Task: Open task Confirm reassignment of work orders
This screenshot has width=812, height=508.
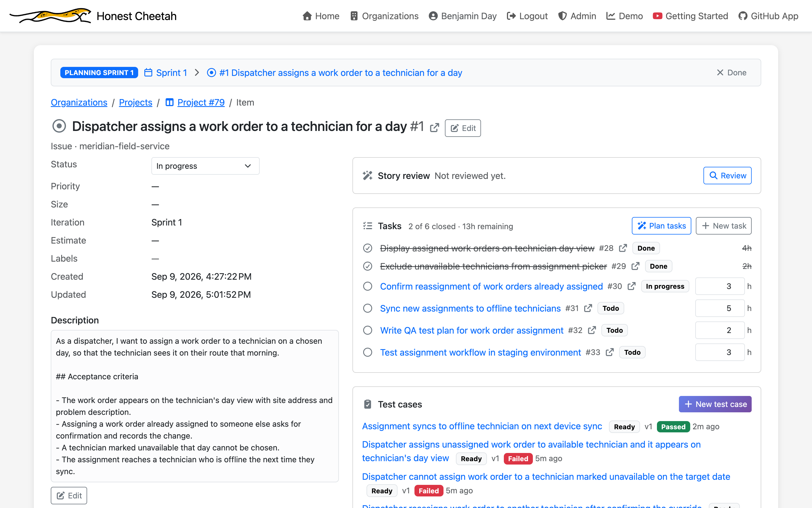Action: click(x=491, y=286)
